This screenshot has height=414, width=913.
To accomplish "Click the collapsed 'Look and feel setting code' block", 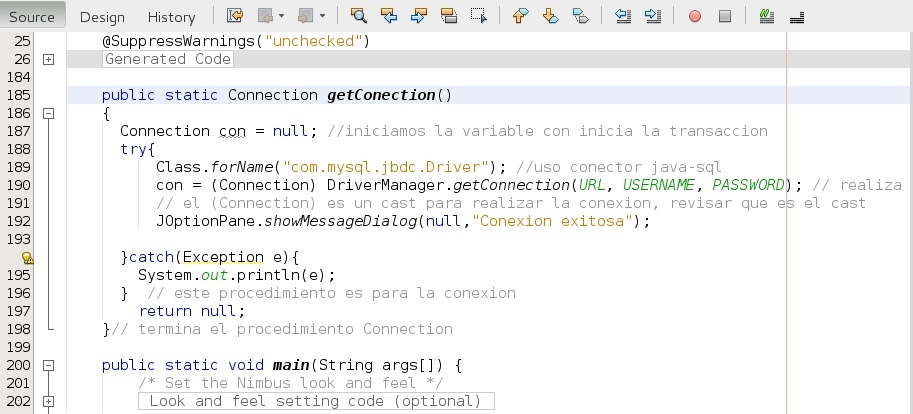I will click(x=316, y=401).
